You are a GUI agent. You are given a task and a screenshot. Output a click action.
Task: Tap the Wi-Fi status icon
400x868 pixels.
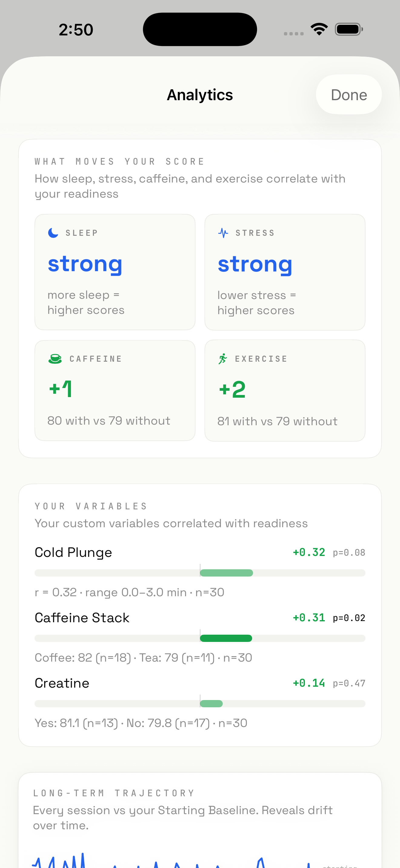[319, 29]
